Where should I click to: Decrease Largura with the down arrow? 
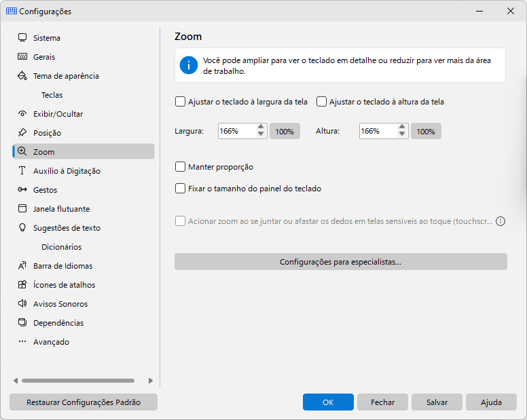pos(261,134)
